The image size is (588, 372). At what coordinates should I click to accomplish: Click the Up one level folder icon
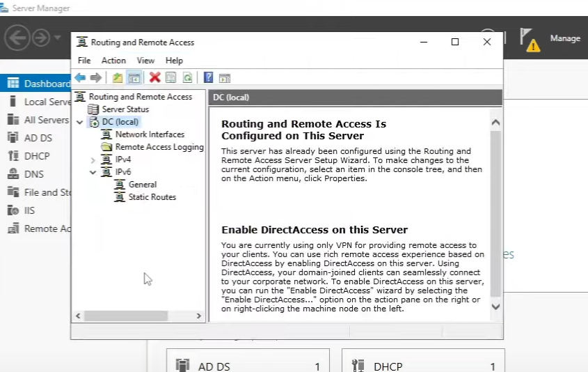[118, 78]
